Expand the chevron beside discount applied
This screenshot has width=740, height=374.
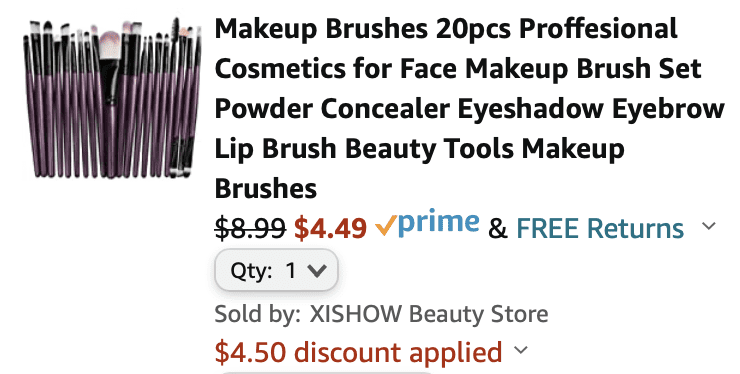pyautogui.click(x=521, y=350)
